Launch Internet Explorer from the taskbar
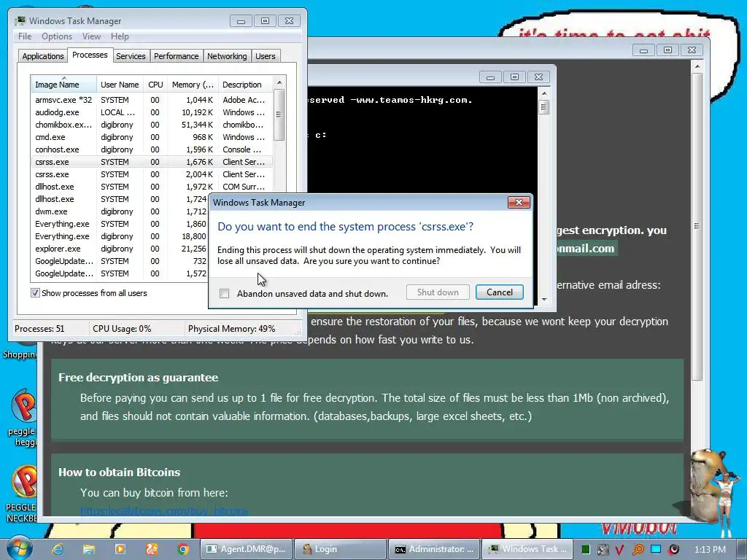The width and height of the screenshot is (747, 560). tap(58, 549)
